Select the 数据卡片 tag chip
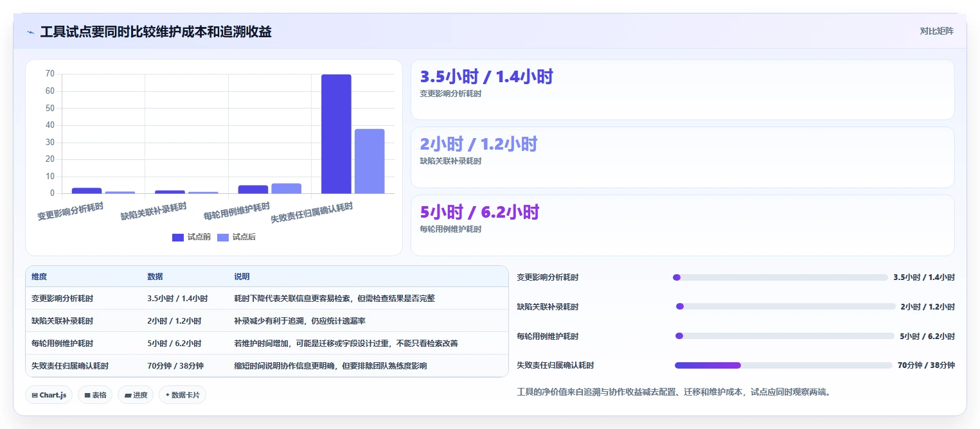980x429 pixels. pyautogui.click(x=183, y=395)
